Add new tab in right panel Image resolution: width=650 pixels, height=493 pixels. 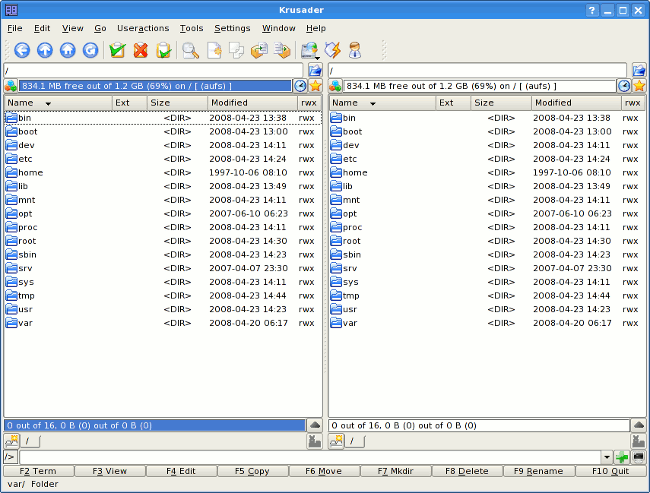point(336,441)
